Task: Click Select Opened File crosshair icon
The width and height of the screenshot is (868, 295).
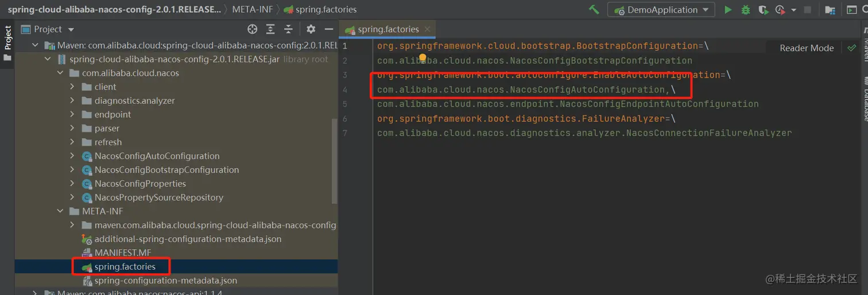Action: point(252,29)
